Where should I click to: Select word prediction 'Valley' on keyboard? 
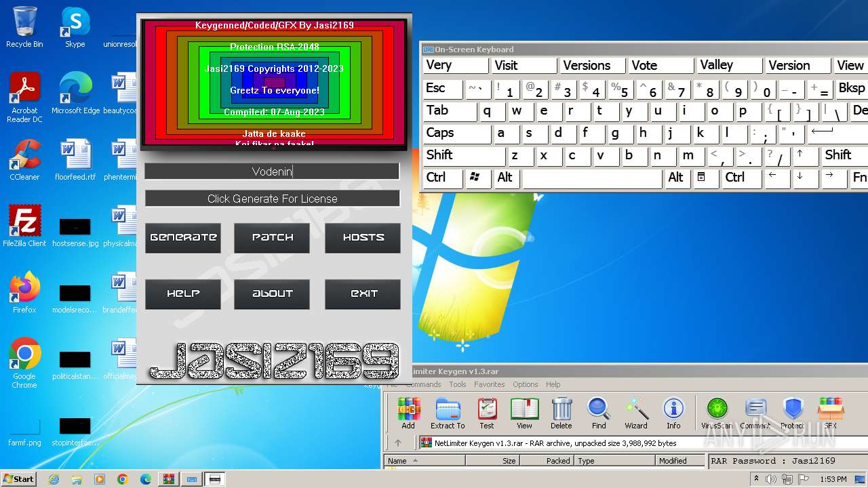click(730, 66)
